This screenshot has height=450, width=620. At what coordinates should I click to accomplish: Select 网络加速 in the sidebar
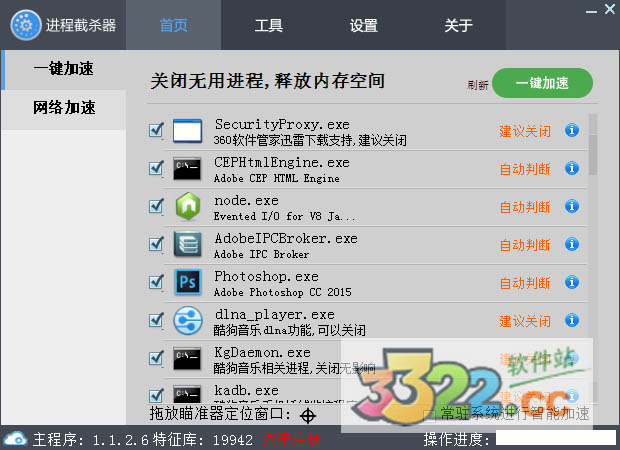[64, 108]
